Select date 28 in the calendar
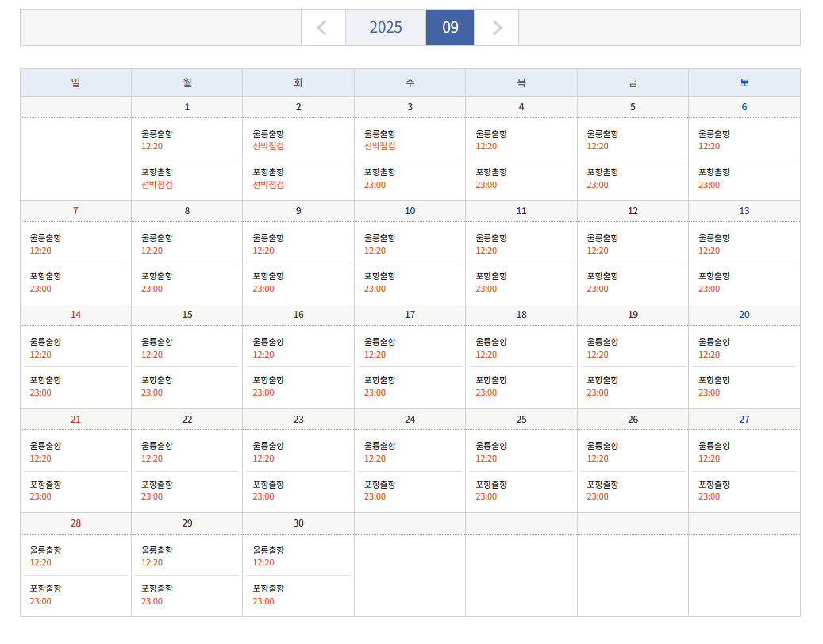Image resolution: width=823 pixels, height=644 pixels. [x=75, y=523]
